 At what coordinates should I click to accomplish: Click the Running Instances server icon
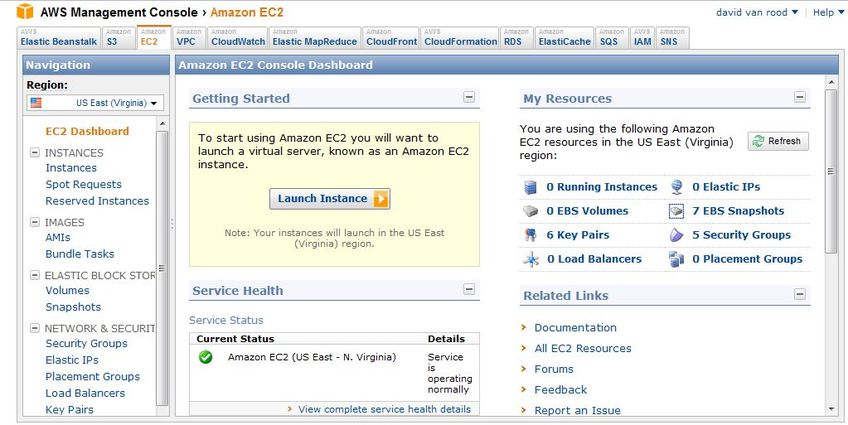[x=531, y=187]
